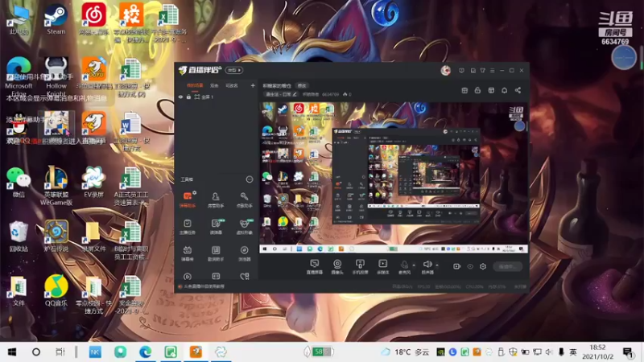
Task: Add a screen capture source
Action: [315, 266]
